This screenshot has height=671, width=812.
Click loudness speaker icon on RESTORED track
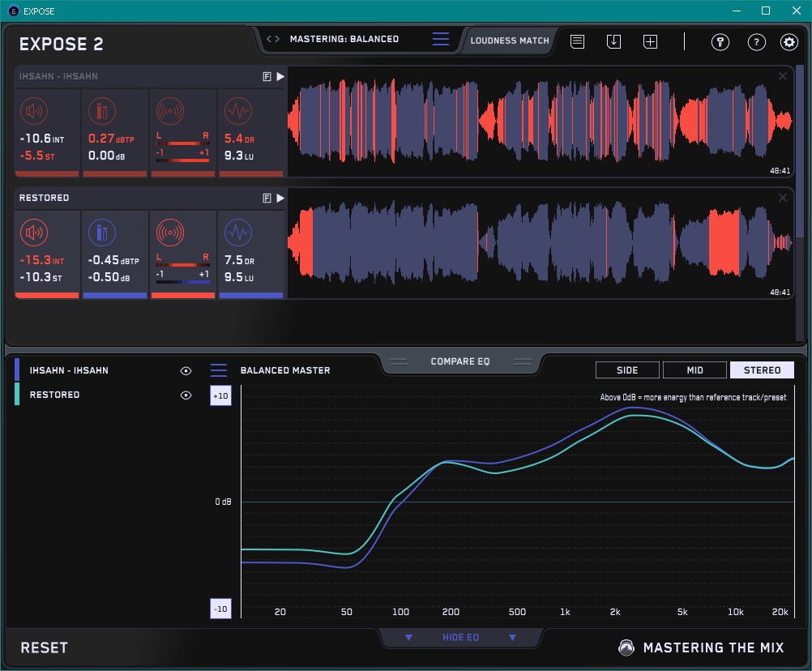tap(33, 233)
